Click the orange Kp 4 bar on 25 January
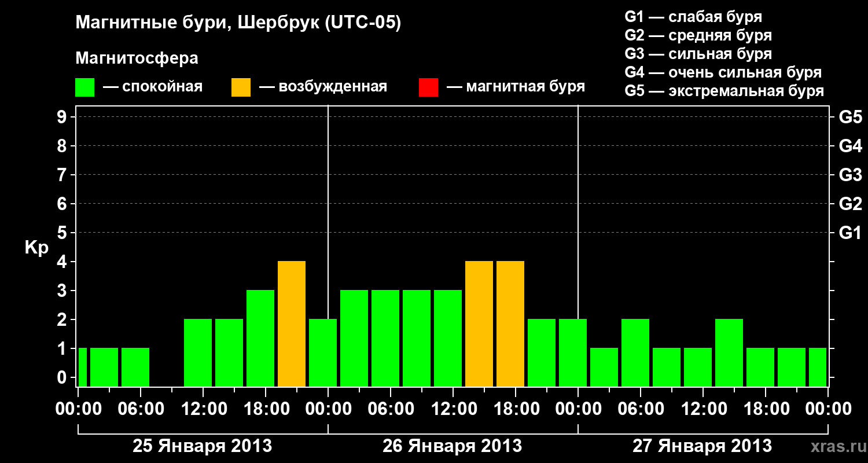This screenshot has height=463, width=868. click(292, 324)
